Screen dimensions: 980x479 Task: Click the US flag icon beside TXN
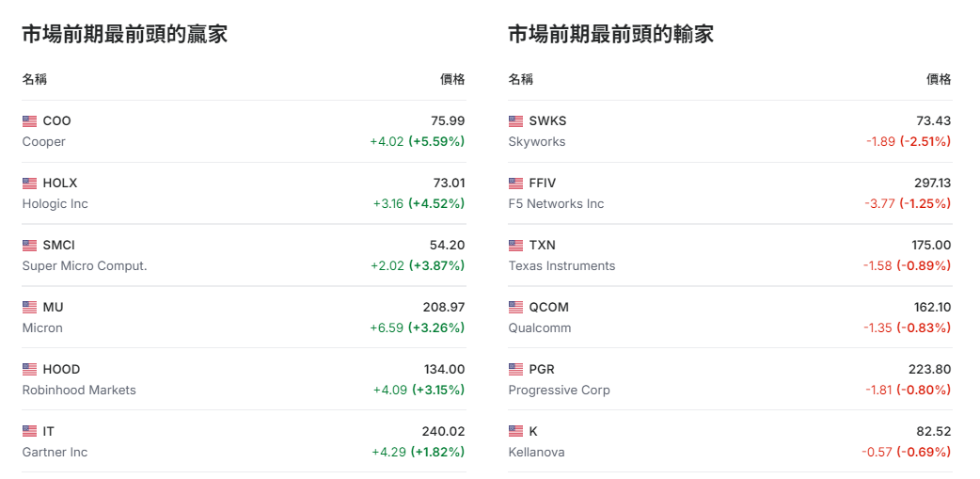point(516,246)
